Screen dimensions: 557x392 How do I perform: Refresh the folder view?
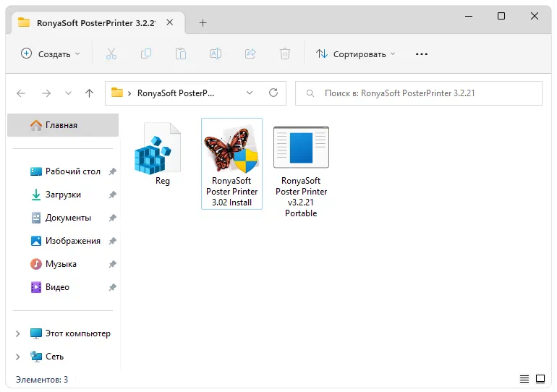point(273,93)
